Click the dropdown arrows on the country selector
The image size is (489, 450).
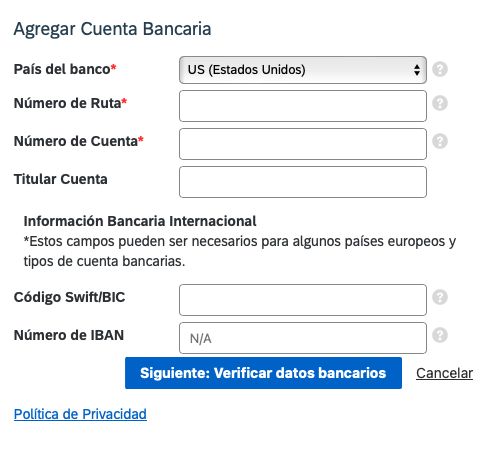click(x=417, y=70)
